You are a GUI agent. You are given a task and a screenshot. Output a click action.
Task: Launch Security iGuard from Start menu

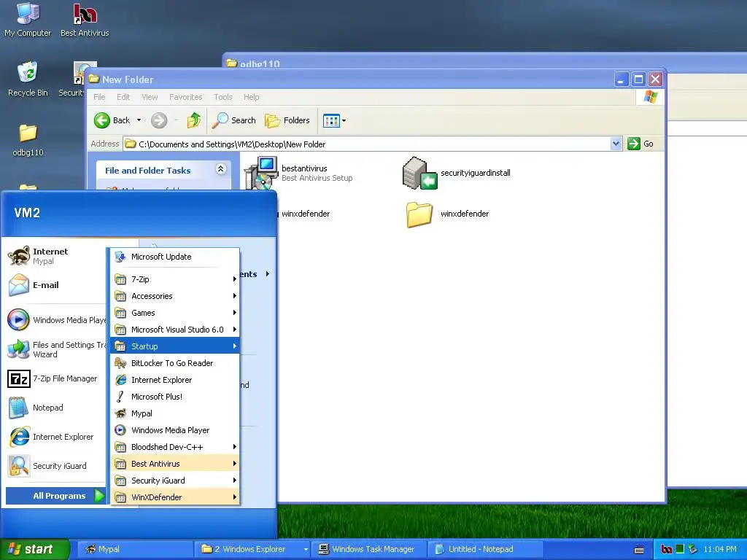click(x=56, y=466)
